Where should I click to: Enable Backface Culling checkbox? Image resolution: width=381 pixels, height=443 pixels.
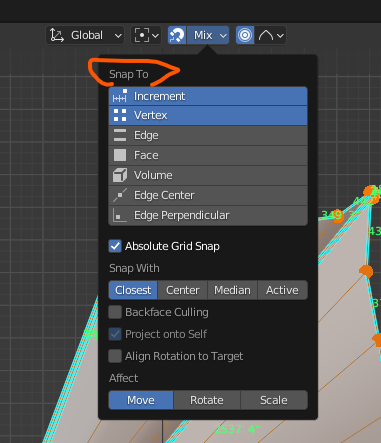pyautogui.click(x=115, y=312)
